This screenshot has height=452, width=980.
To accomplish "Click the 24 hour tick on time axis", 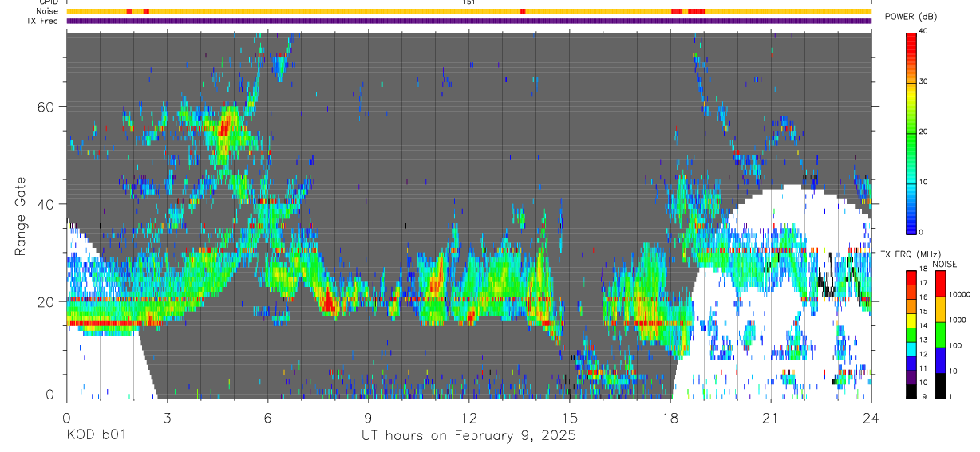I will [x=871, y=417].
